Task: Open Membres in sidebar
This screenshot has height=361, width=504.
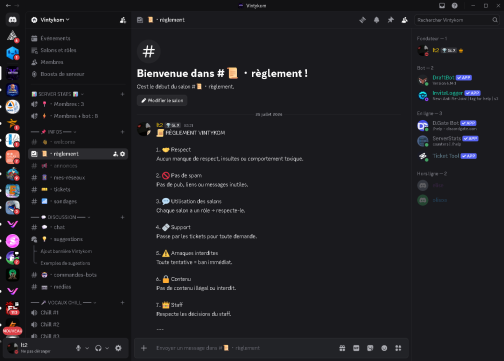Action: (x=78, y=62)
